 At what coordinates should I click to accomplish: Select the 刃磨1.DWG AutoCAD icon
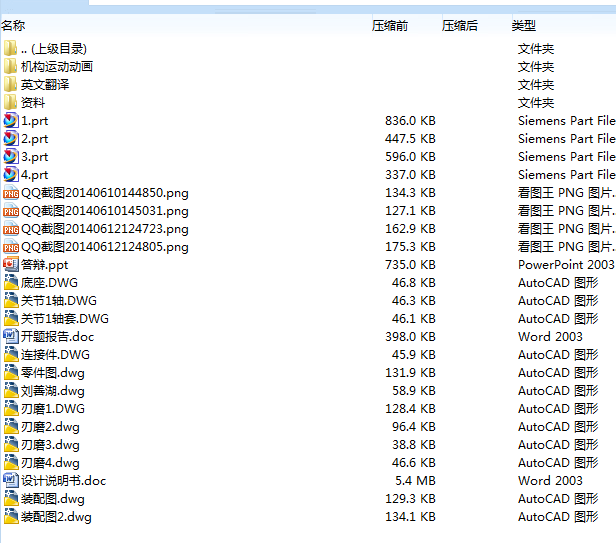click(11, 409)
